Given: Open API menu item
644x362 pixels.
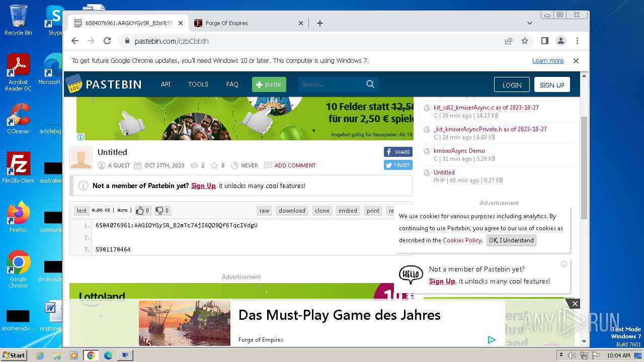Looking at the screenshot, I should coord(166,84).
